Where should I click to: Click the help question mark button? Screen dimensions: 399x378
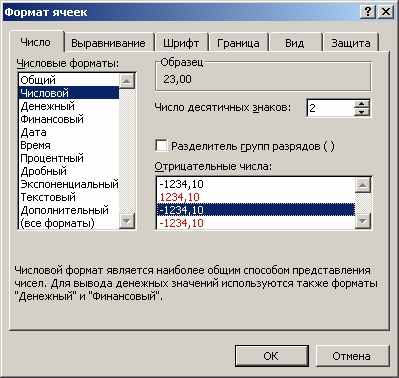click(x=367, y=12)
